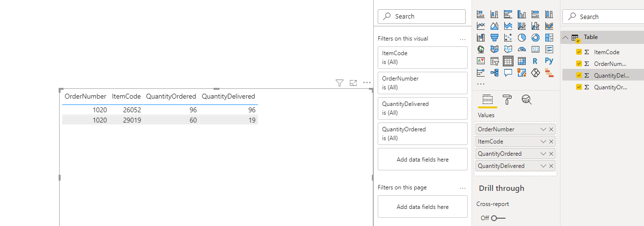
Task: Select the funnel chart visual
Action: tap(494, 38)
